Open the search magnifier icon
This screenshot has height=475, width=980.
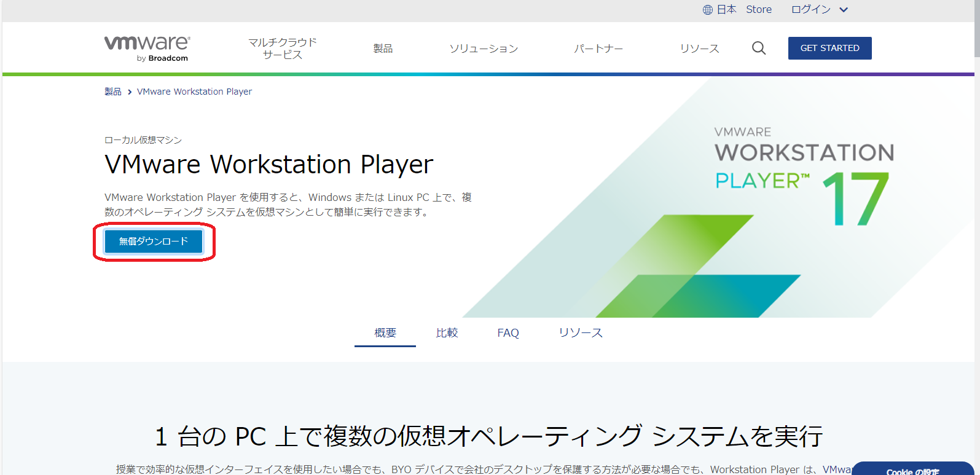tap(759, 48)
